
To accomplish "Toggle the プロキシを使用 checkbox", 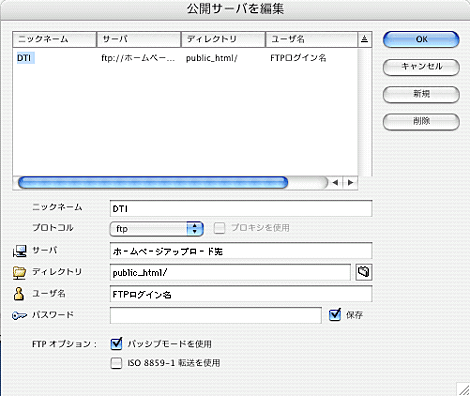I will 219,228.
